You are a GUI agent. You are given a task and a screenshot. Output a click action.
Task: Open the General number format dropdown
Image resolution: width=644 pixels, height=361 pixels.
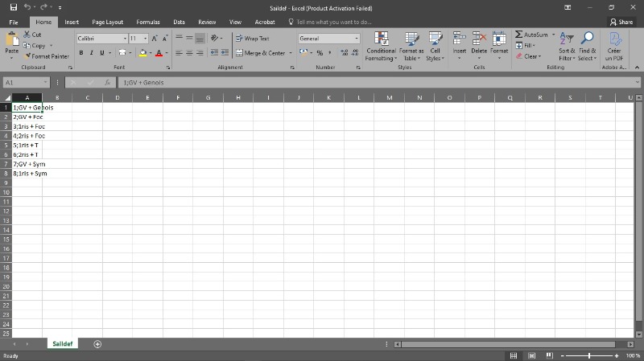pos(356,39)
